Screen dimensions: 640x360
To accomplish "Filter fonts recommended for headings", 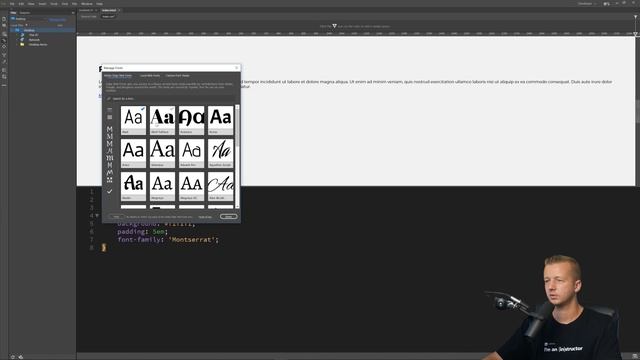I will click(109, 109).
